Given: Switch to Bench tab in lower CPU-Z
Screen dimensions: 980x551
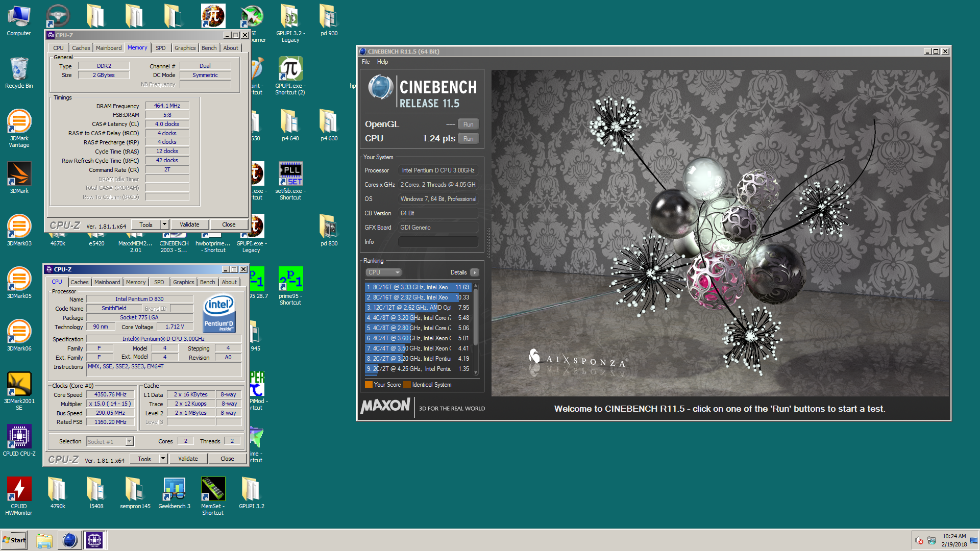Looking at the screenshot, I should point(207,282).
